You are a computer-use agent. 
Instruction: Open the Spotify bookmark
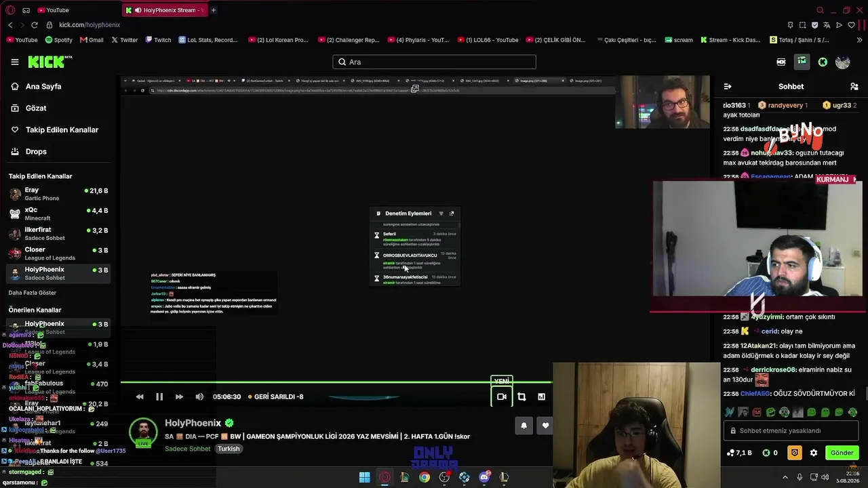point(58,40)
